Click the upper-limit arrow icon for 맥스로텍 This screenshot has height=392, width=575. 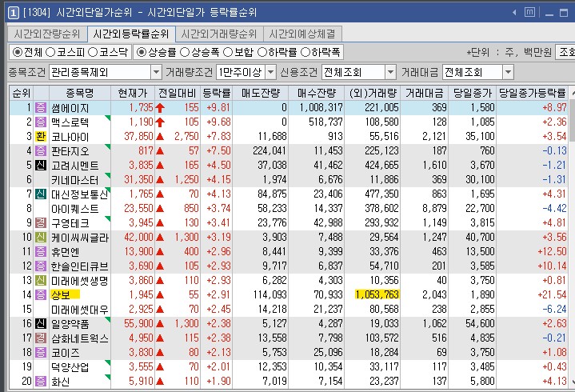click(x=160, y=122)
